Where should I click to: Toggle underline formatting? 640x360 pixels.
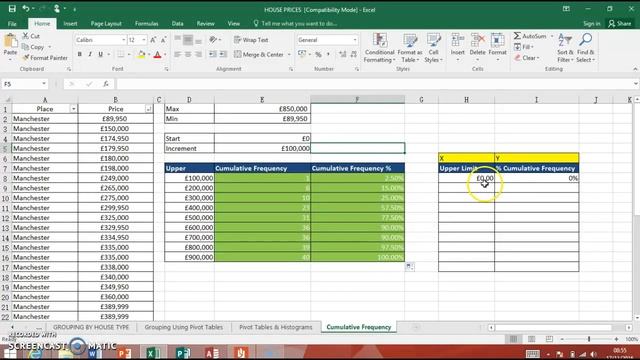tap(100, 54)
